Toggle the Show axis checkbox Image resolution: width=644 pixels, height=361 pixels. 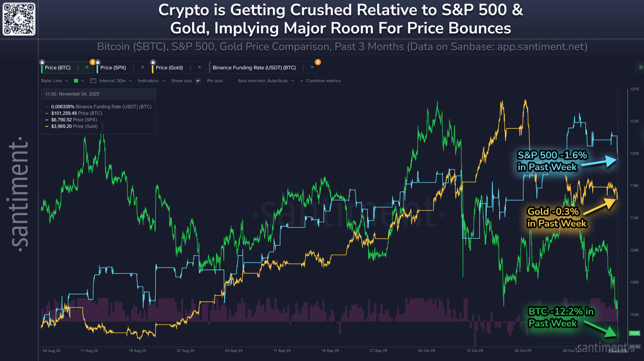(x=198, y=81)
